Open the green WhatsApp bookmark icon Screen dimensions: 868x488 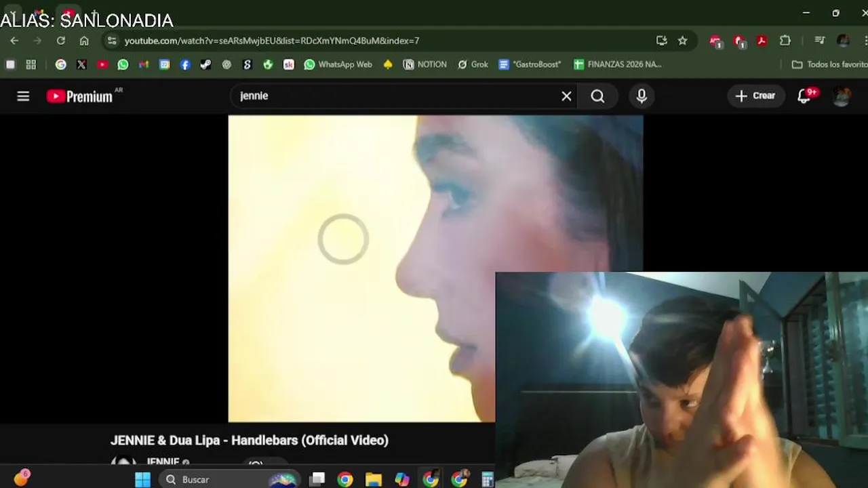click(x=123, y=64)
